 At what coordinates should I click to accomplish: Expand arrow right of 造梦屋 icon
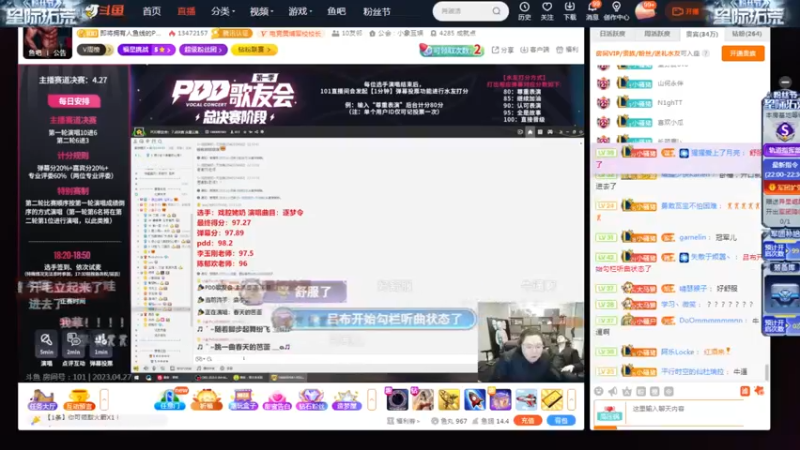[x=371, y=399]
